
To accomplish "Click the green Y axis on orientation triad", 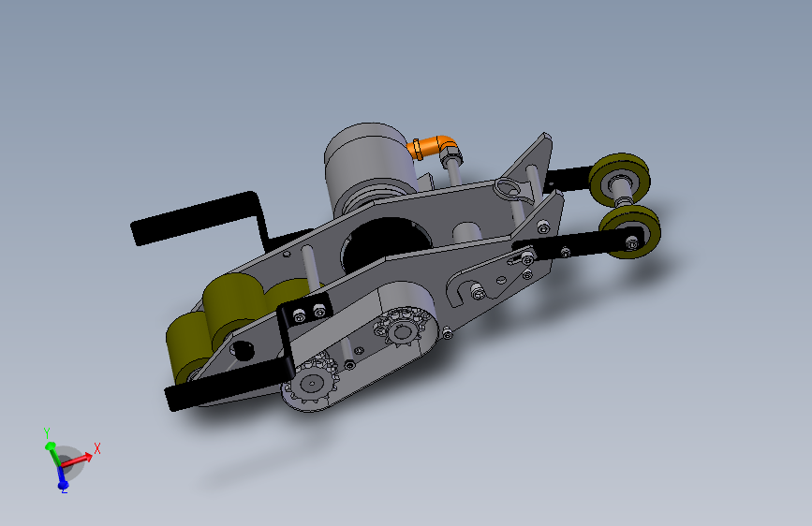I will pyautogui.click(x=52, y=451).
